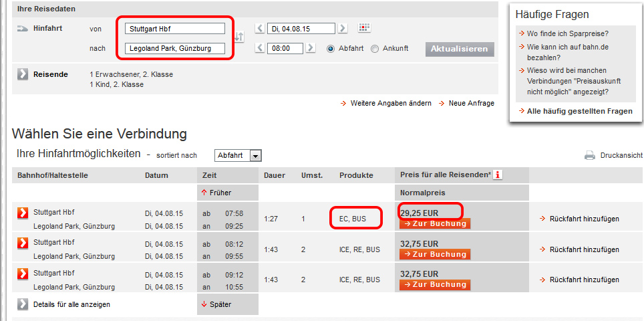Click into the von field Stuttgart Hbf
The width and height of the screenshot is (644, 321).
tap(176, 28)
